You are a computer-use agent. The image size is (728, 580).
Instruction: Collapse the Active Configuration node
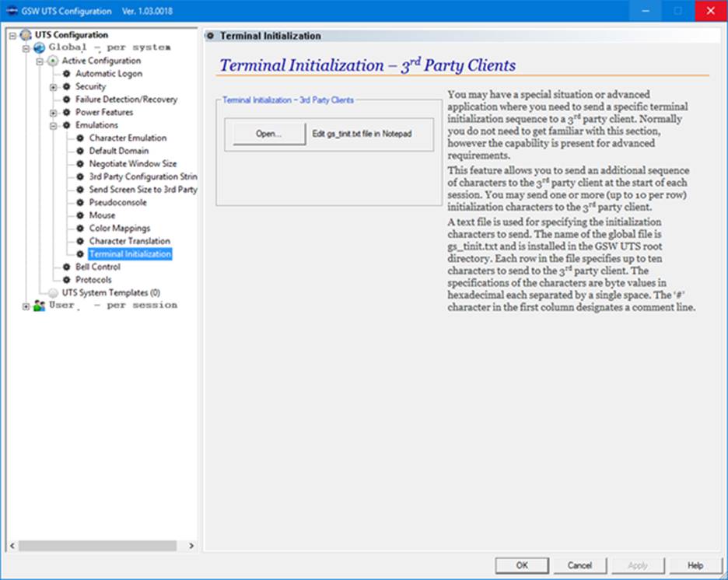click(40, 61)
